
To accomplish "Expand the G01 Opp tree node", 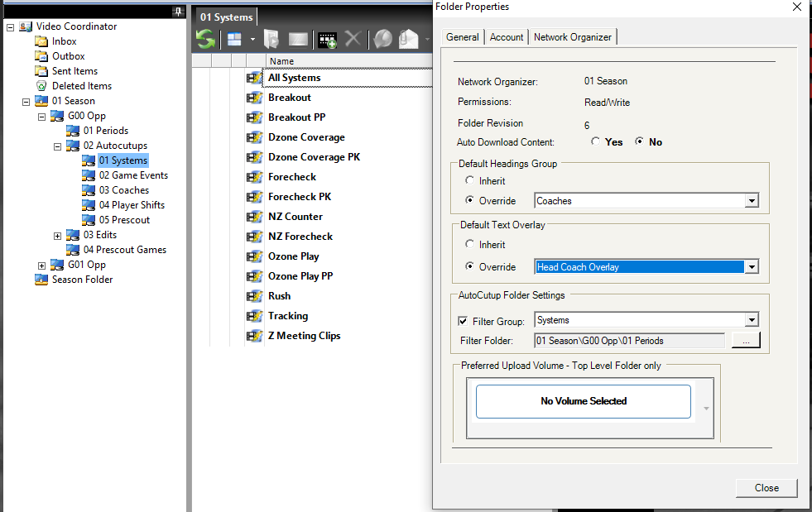I will [x=41, y=266].
